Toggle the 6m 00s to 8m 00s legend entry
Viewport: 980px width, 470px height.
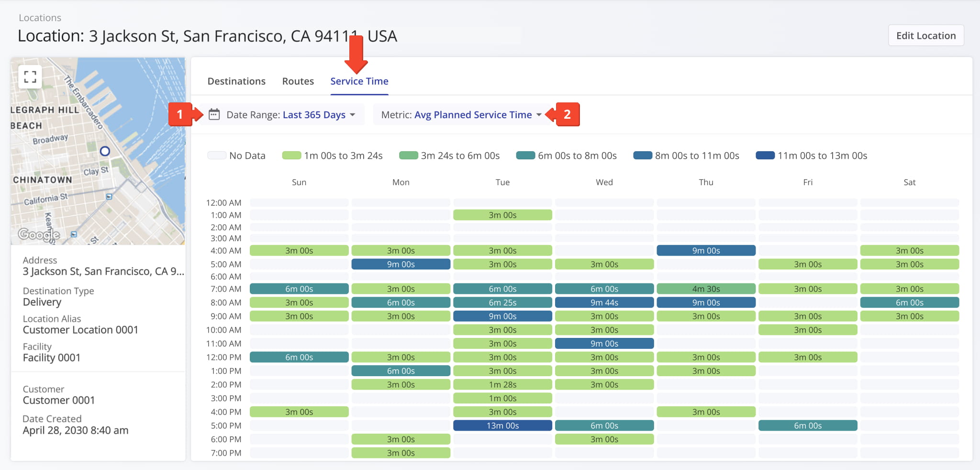pos(567,155)
